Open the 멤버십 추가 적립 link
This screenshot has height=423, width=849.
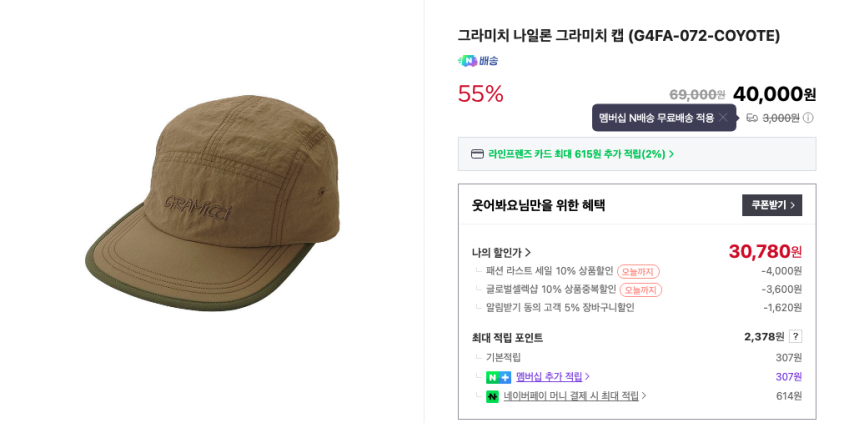tap(552, 377)
